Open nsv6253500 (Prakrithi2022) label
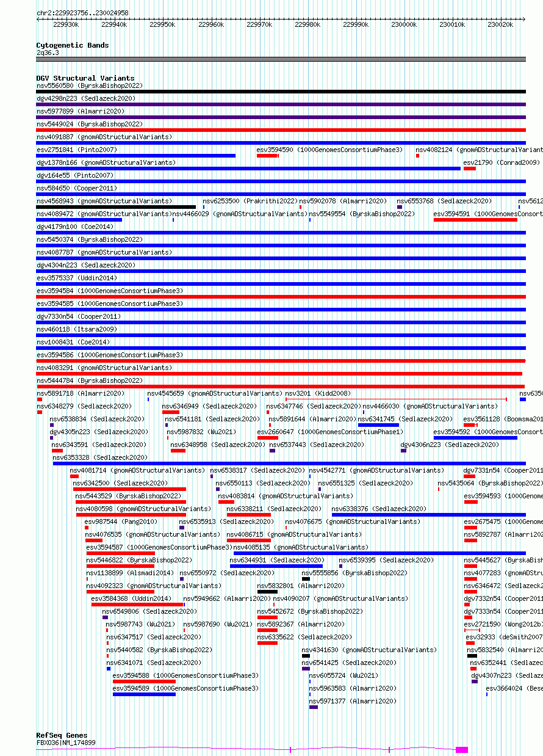 point(250,201)
